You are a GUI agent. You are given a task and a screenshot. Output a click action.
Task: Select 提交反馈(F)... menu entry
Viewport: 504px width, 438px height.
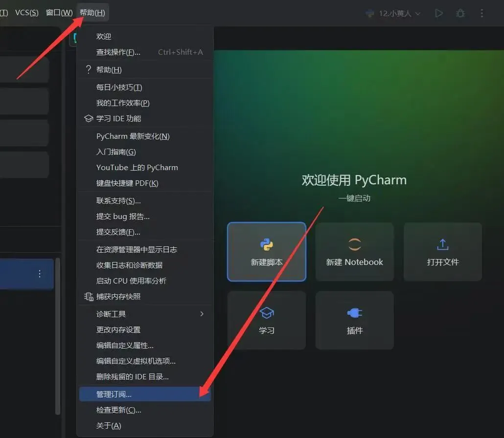pyautogui.click(x=145, y=232)
